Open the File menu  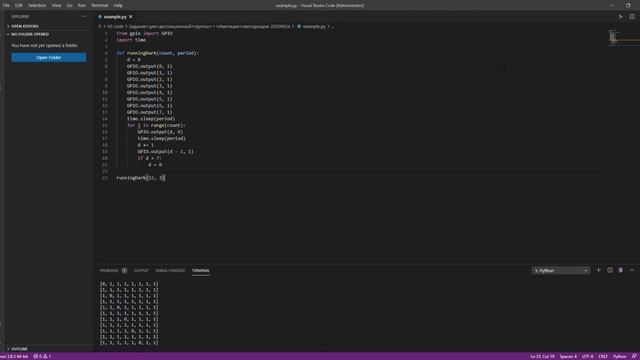point(6,5)
